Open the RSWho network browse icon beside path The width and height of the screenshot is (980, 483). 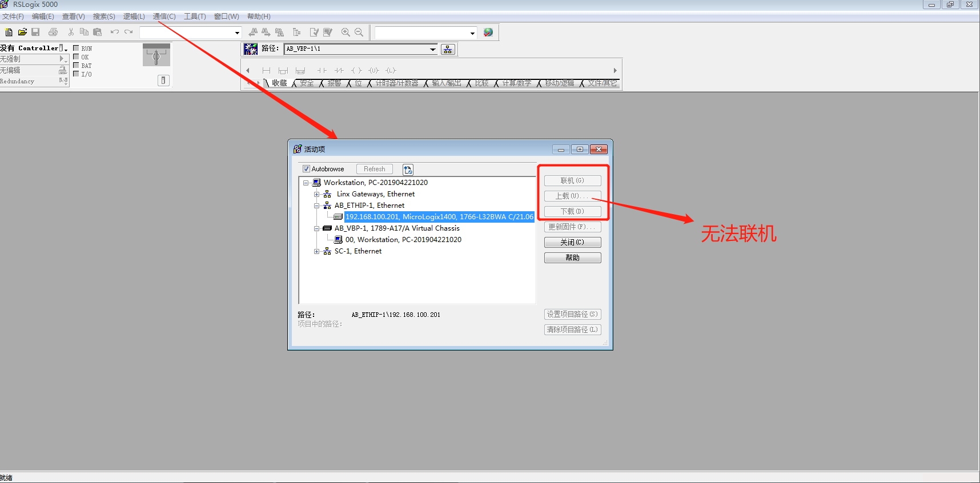coord(448,49)
